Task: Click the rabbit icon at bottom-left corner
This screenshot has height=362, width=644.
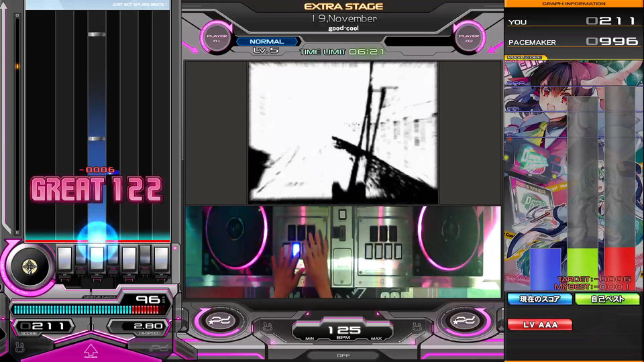Action: coord(19,347)
